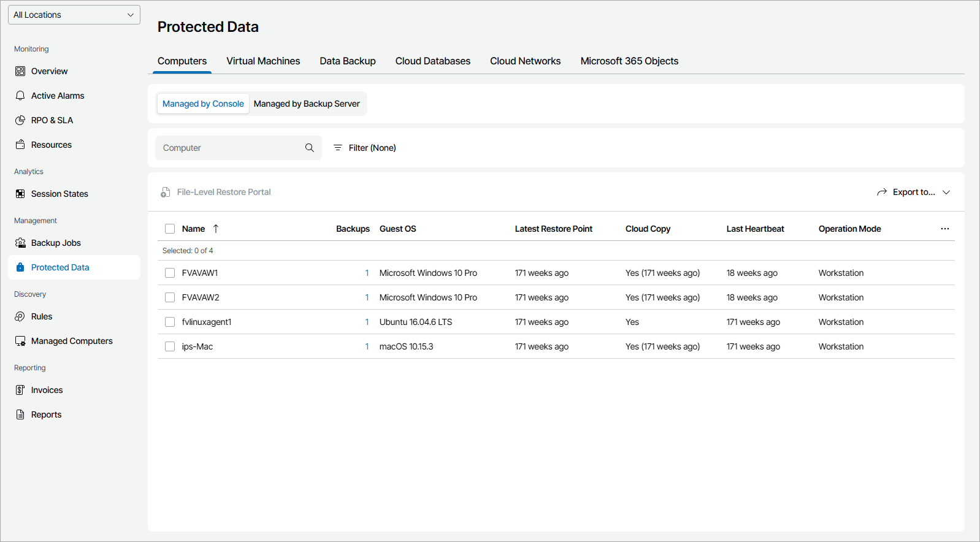Viewport: 980px width, 542px height.
Task: Toggle the select-all checkbox in header
Action: pos(170,229)
